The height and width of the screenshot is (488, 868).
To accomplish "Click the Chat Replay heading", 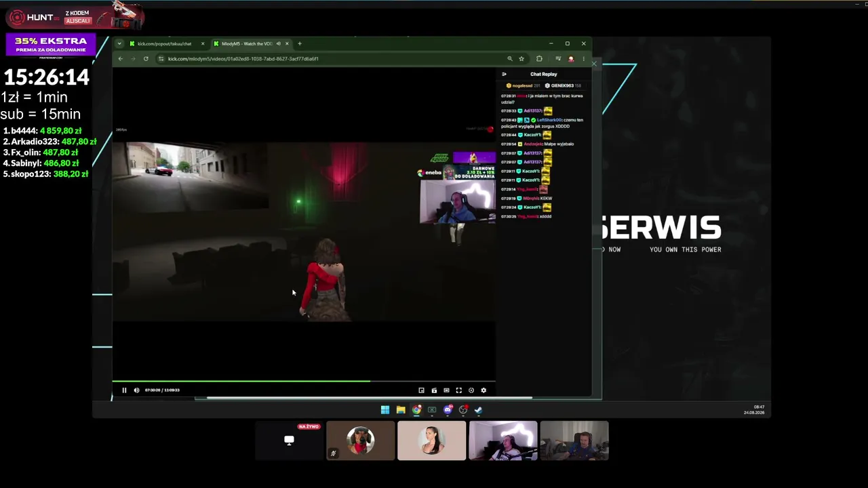I will pyautogui.click(x=544, y=74).
